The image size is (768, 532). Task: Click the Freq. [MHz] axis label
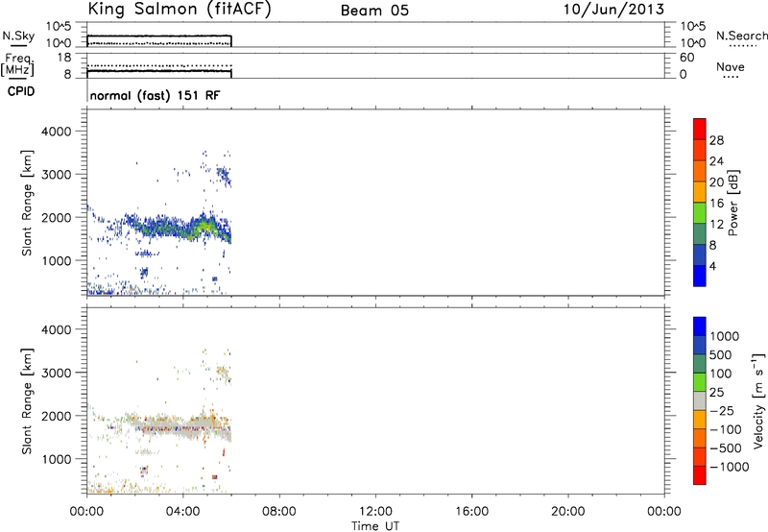pos(17,64)
